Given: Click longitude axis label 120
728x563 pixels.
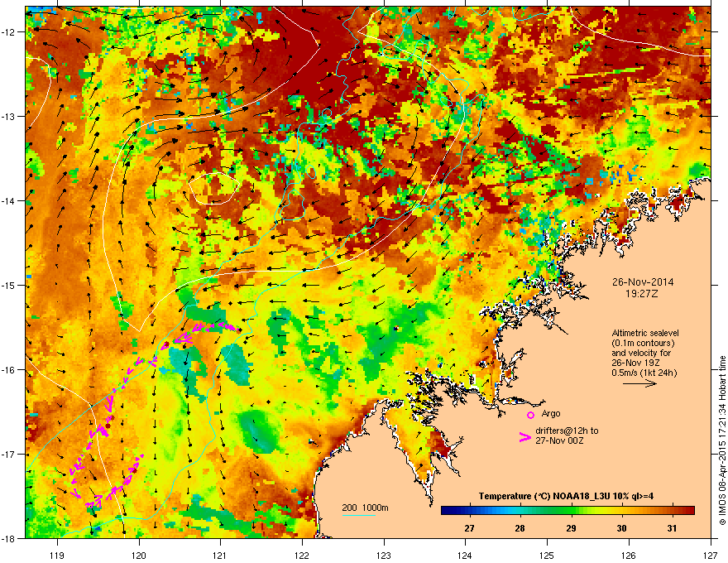Looking at the screenshot, I should (139, 555).
